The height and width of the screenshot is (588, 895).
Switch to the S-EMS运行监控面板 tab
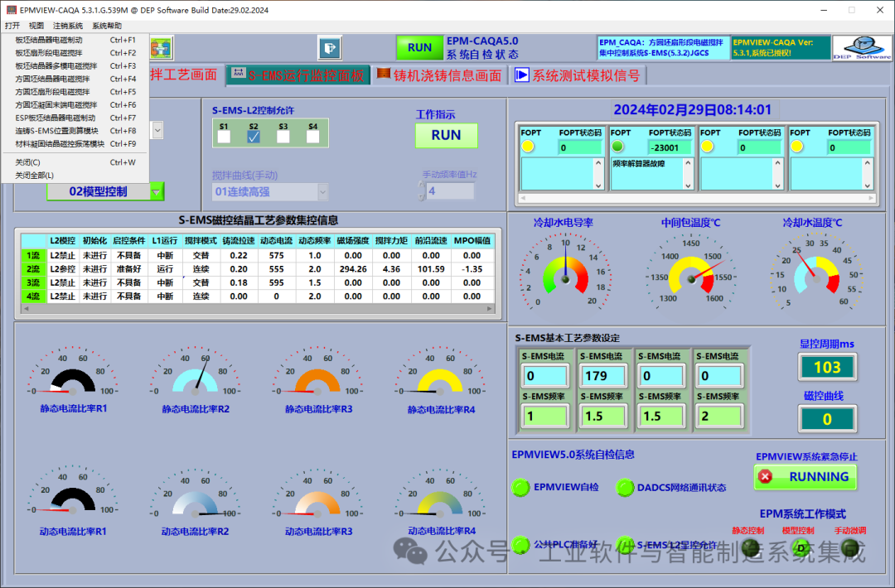click(x=298, y=75)
